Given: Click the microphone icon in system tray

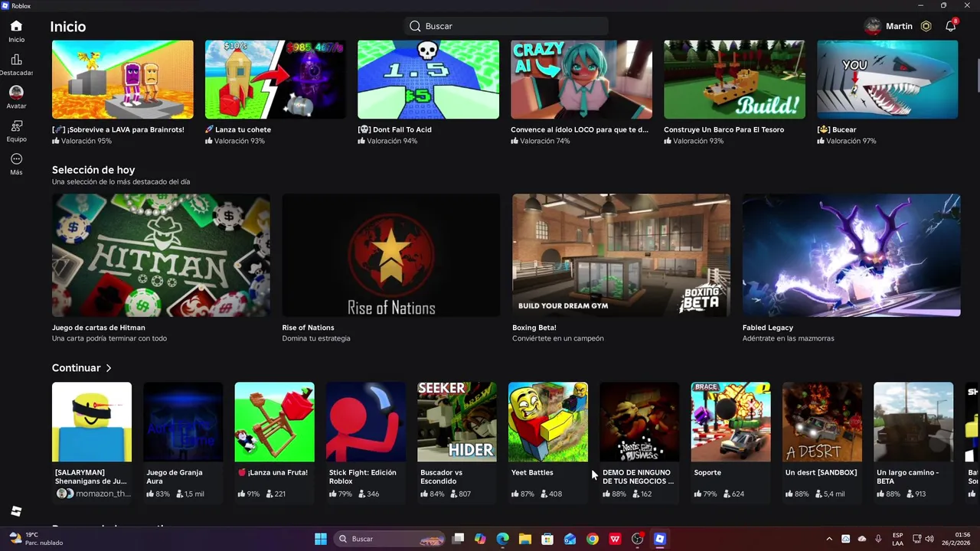Looking at the screenshot, I should [x=878, y=539].
